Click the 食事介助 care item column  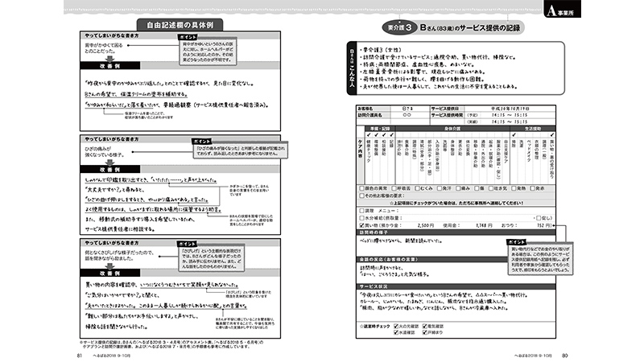pos(407,147)
